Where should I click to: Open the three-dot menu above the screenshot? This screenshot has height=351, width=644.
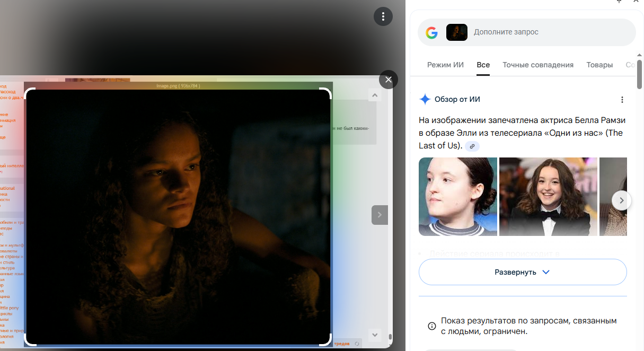click(x=383, y=16)
